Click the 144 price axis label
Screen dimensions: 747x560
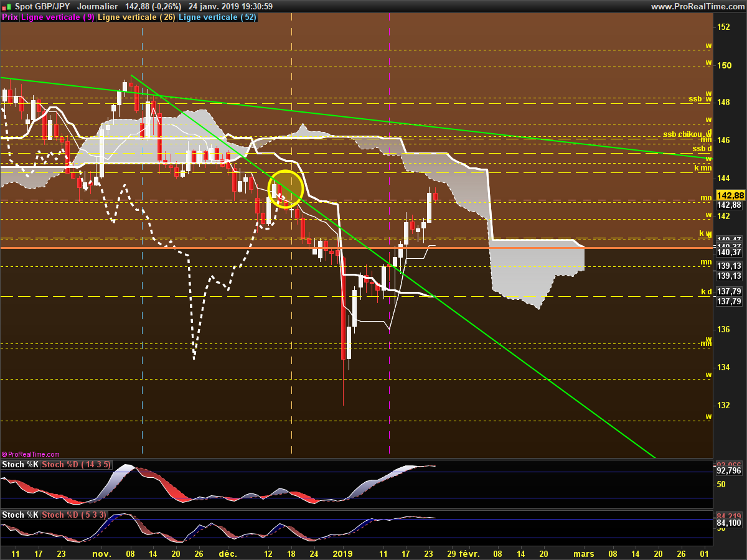724,178
